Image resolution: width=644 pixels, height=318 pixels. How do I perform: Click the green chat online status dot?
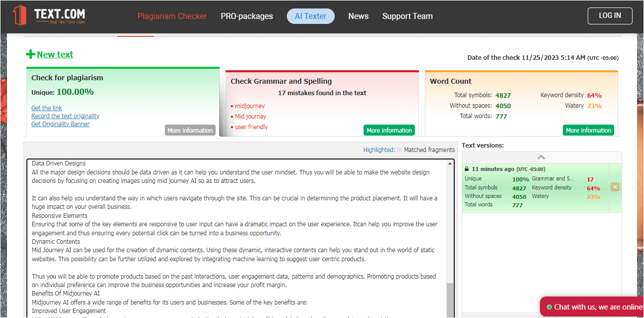click(549, 307)
